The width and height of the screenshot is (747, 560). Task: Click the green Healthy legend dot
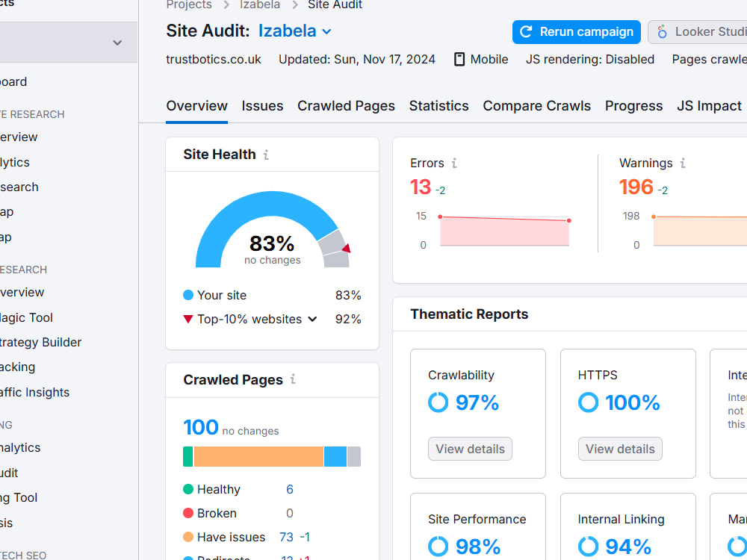tap(188, 489)
